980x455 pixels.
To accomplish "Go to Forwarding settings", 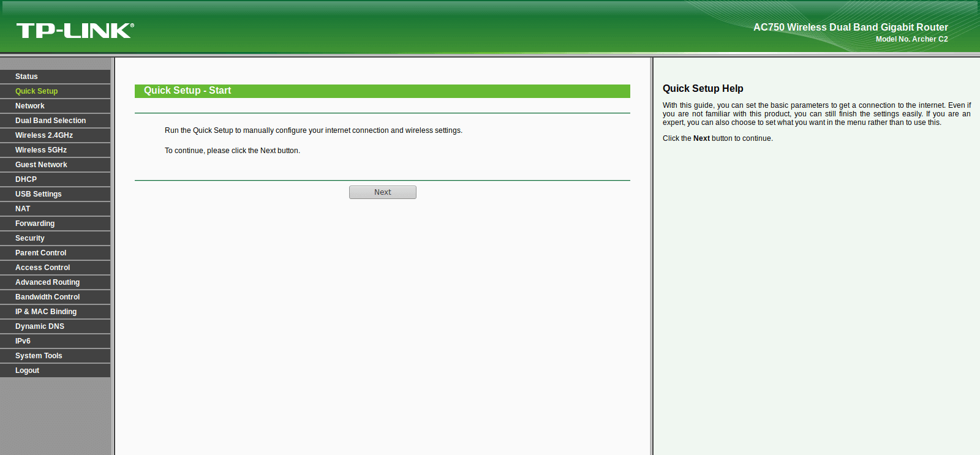I will (x=55, y=224).
